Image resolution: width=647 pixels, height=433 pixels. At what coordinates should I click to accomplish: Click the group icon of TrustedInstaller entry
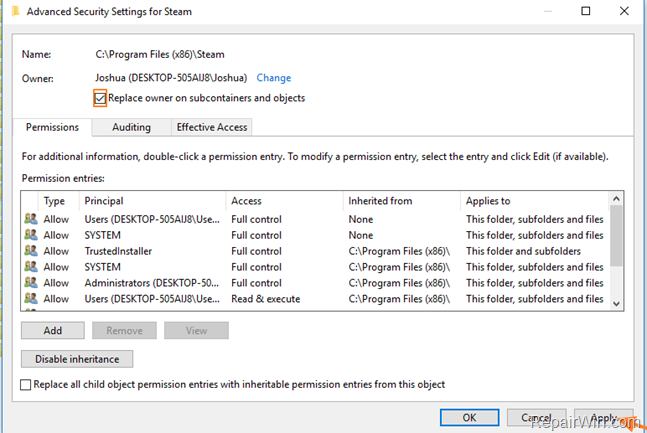31,251
